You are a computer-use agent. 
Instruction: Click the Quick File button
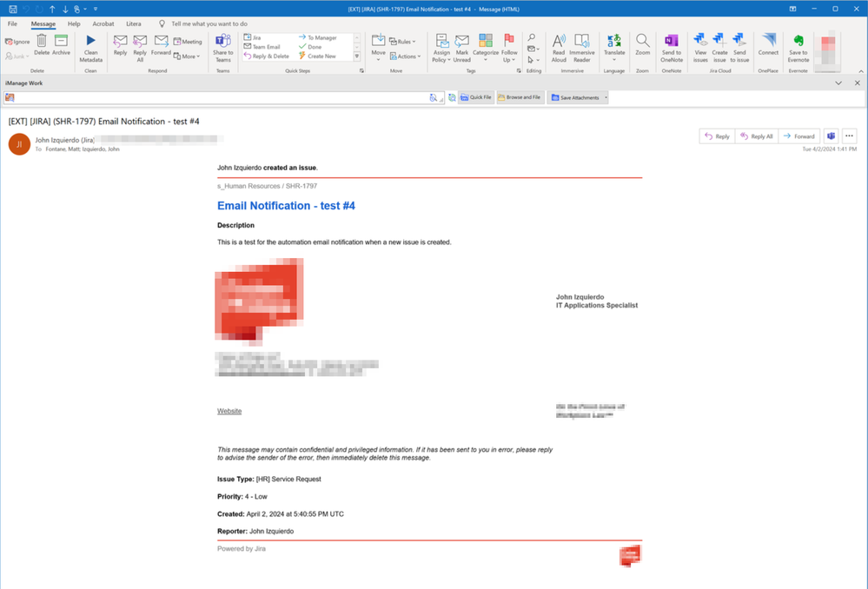click(x=476, y=98)
